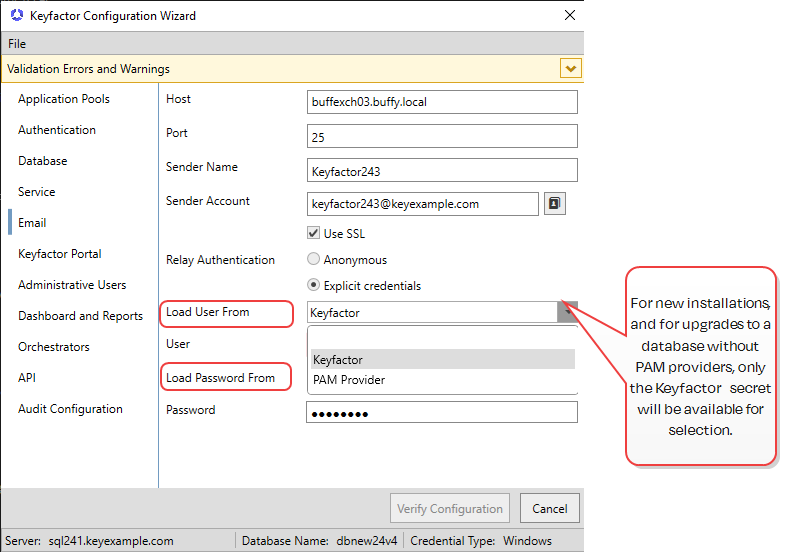This screenshot has height=552, width=790.
Task: Go to the Authentication section
Action: 57,130
